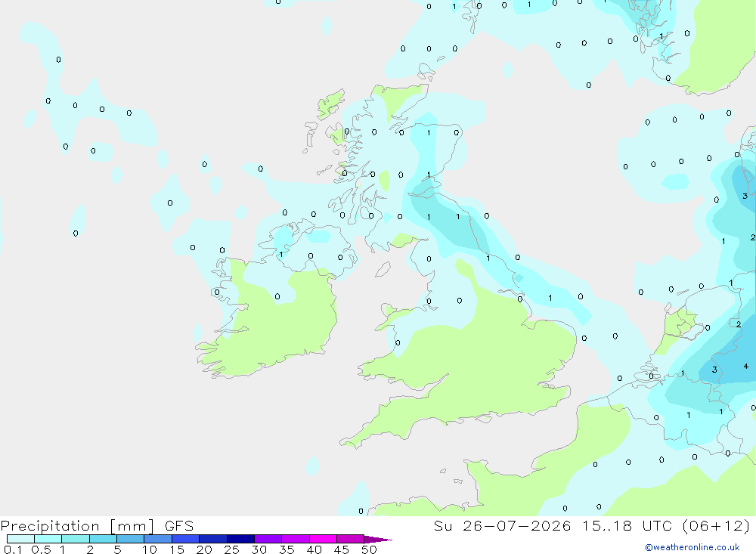Click the '0.5' legend scale label

(x=41, y=549)
